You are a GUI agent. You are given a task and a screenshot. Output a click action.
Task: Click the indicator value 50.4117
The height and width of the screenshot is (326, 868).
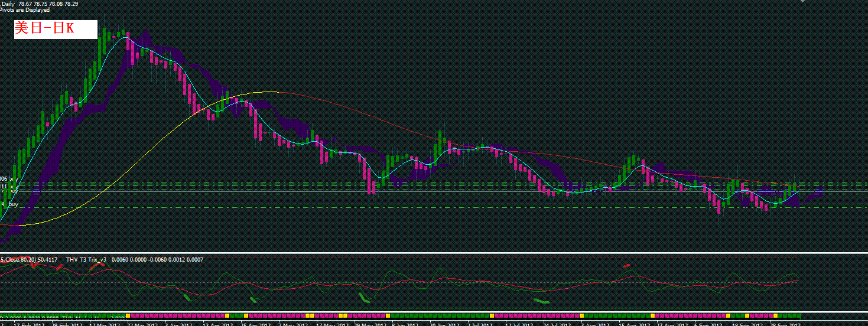(x=47, y=259)
